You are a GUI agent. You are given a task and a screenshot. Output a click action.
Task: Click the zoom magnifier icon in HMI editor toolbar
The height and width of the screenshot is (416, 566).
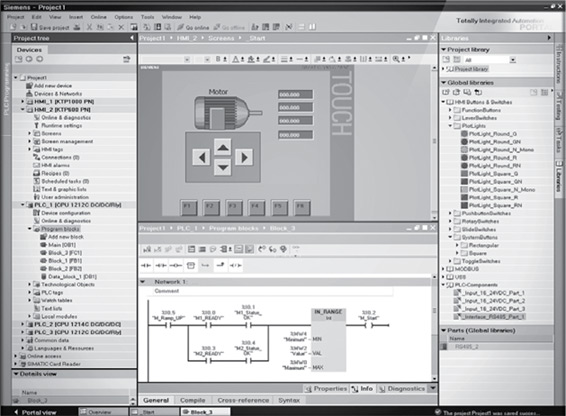(396, 59)
